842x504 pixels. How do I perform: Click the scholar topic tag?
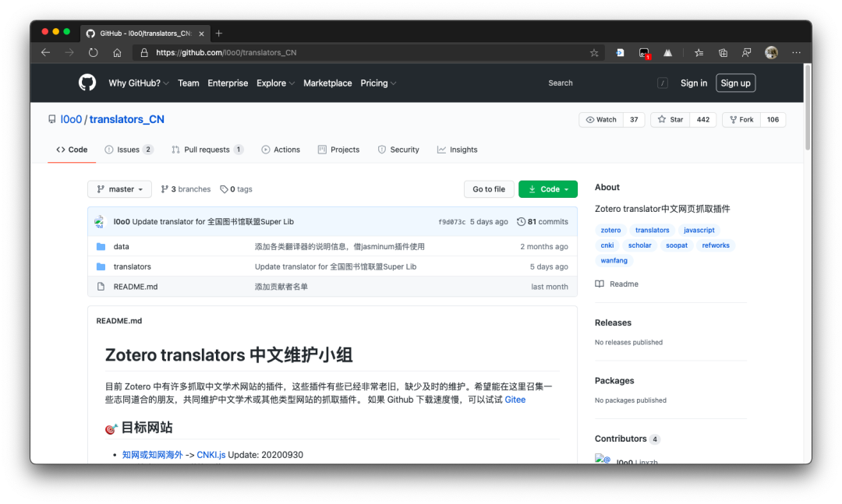click(x=639, y=245)
